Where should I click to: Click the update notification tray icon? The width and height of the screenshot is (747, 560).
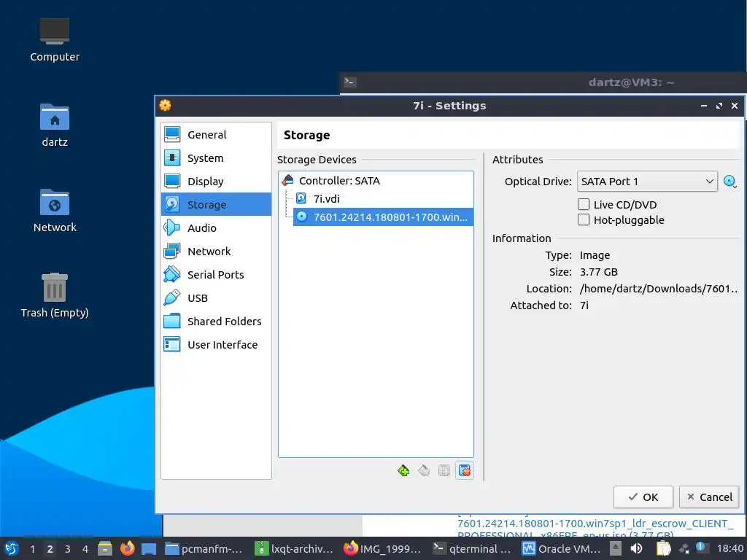(700, 547)
